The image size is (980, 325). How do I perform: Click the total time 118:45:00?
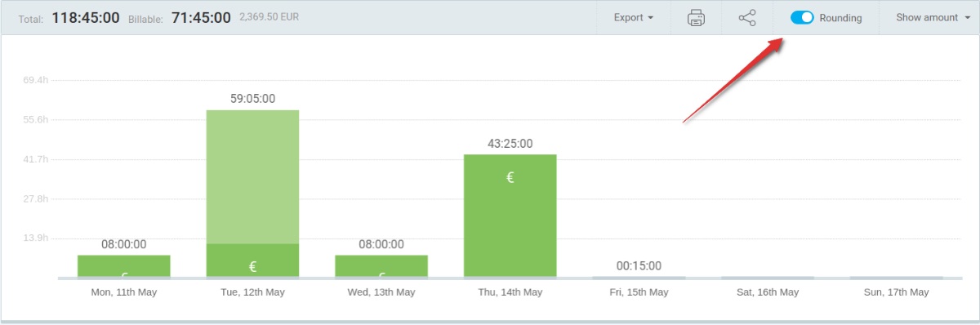point(87,17)
